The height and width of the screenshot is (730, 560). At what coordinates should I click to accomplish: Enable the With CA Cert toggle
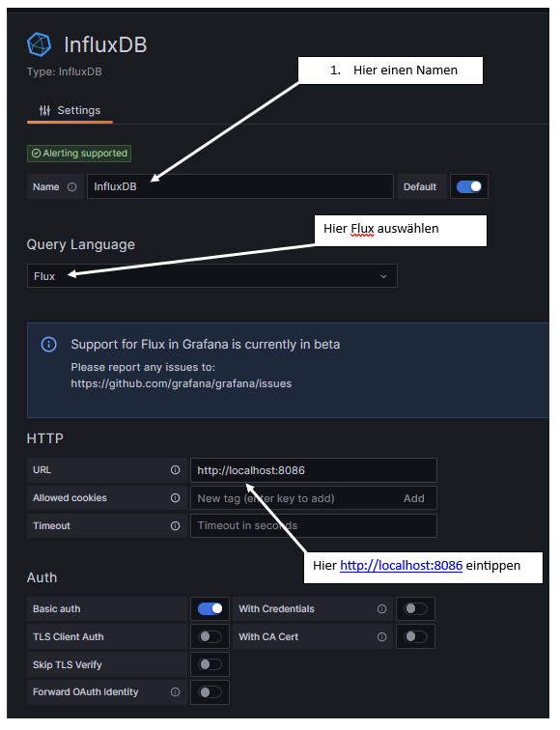point(416,637)
